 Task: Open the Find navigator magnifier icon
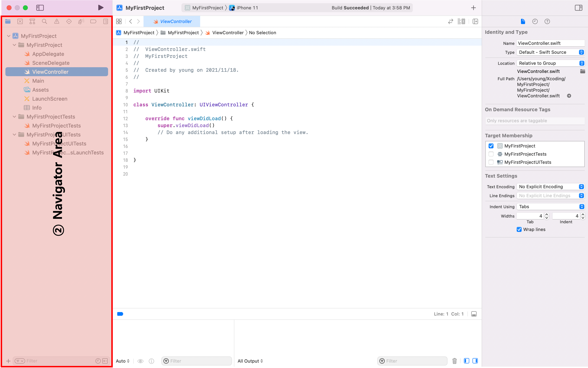44,21
